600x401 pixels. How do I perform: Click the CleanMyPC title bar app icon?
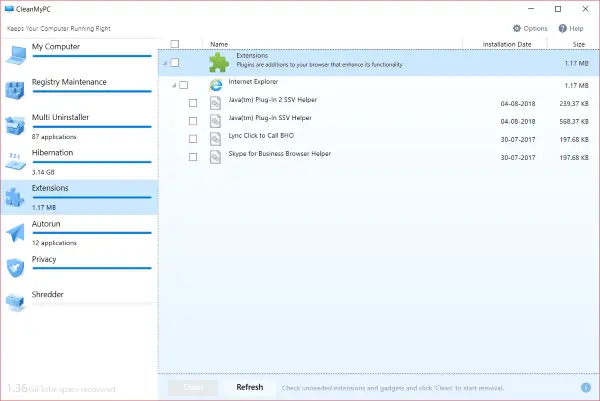click(9, 9)
